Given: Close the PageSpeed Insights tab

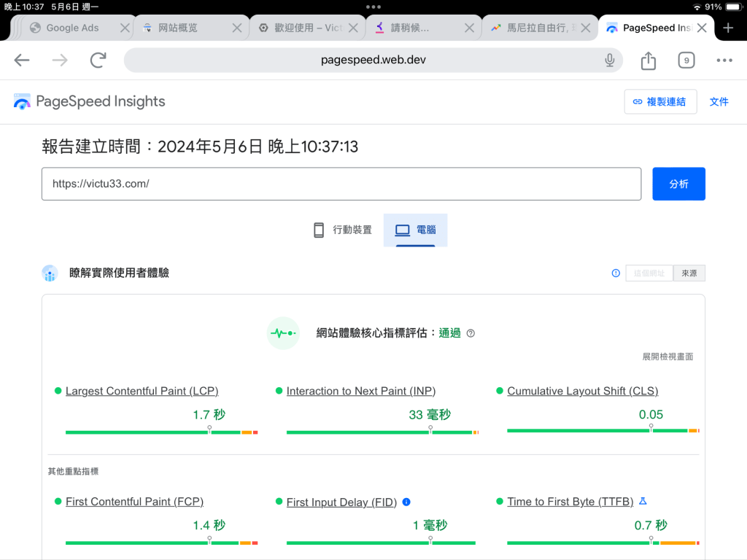Looking at the screenshot, I should (x=701, y=28).
